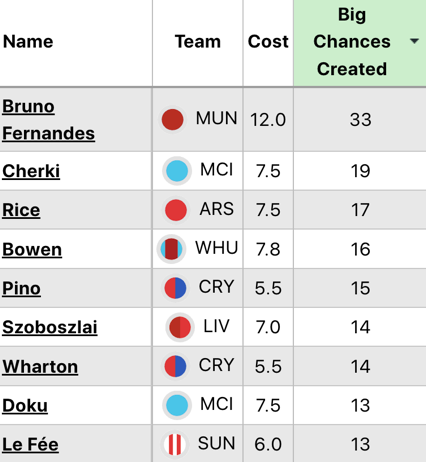The height and width of the screenshot is (462, 426).
Task: Select Bruno Fernandes' 33 big chances cell
Action: tap(360, 119)
